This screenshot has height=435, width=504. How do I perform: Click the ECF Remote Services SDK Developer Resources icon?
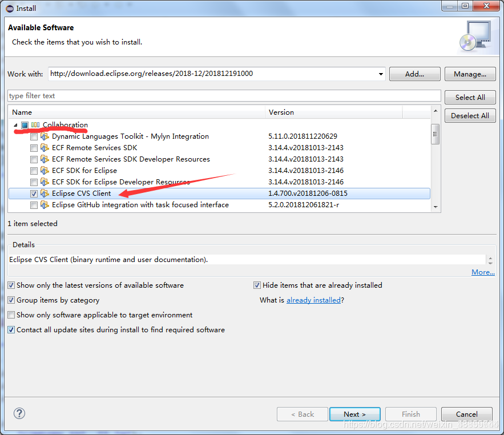(x=45, y=159)
